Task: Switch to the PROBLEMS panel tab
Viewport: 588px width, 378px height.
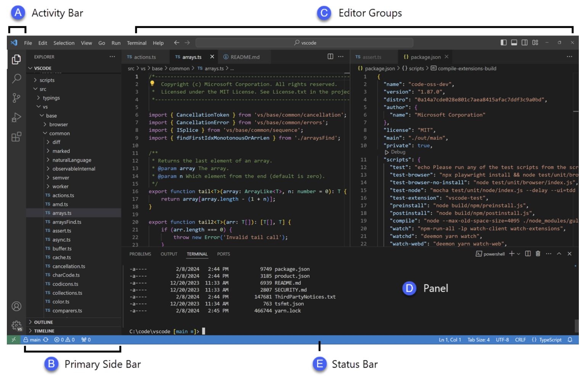Action: (x=140, y=254)
